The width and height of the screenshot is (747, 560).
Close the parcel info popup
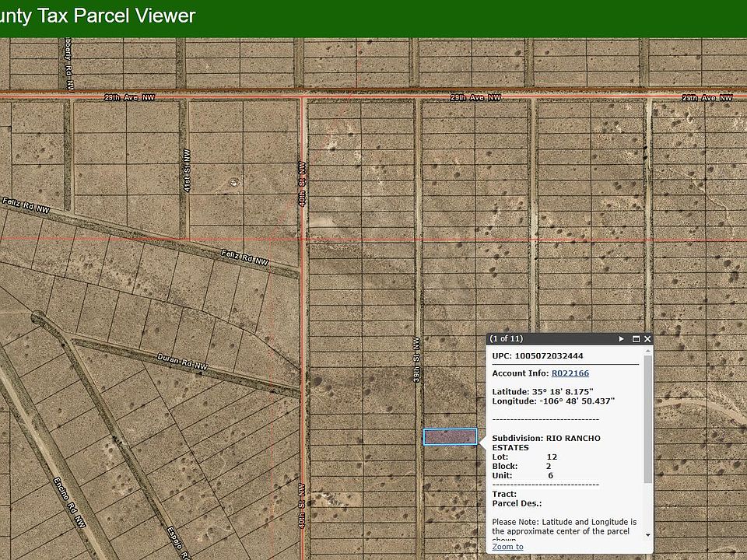[x=647, y=339]
